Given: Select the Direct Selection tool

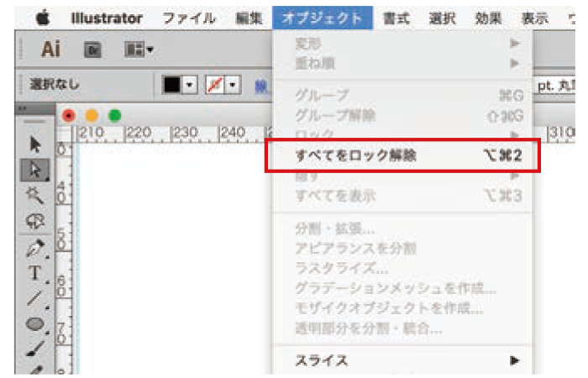Looking at the screenshot, I should [35, 170].
